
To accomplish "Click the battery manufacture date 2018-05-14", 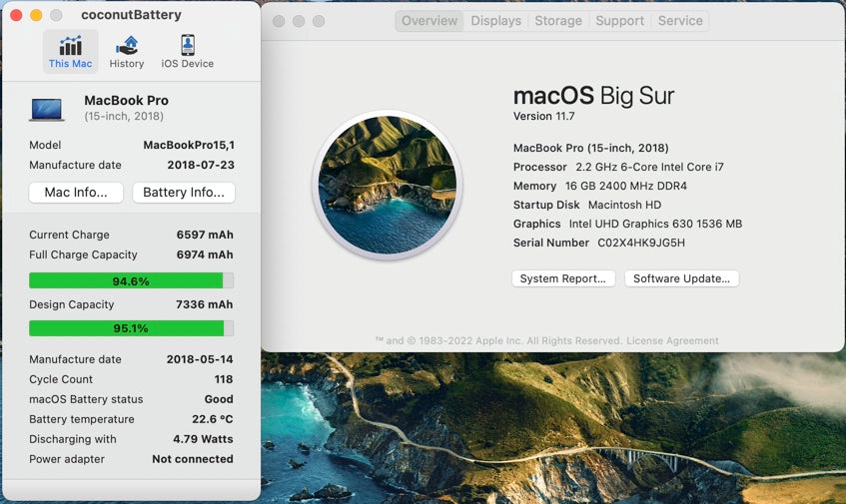I will point(200,359).
